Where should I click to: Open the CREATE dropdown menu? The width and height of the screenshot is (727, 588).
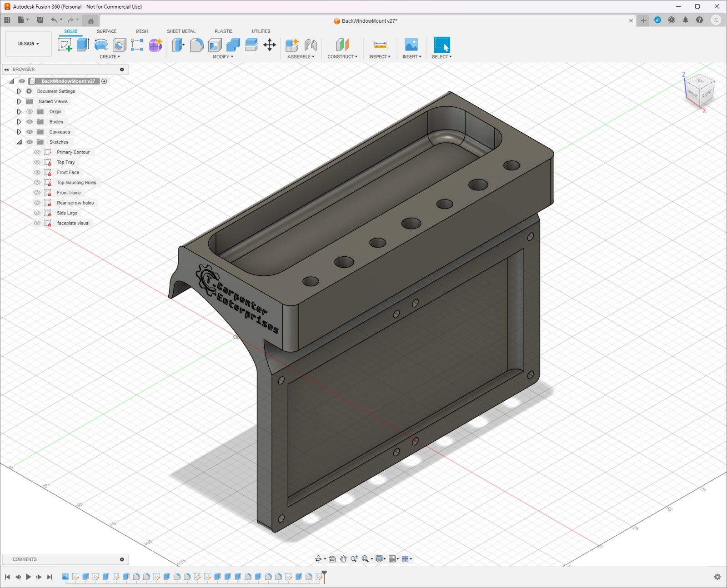(110, 57)
